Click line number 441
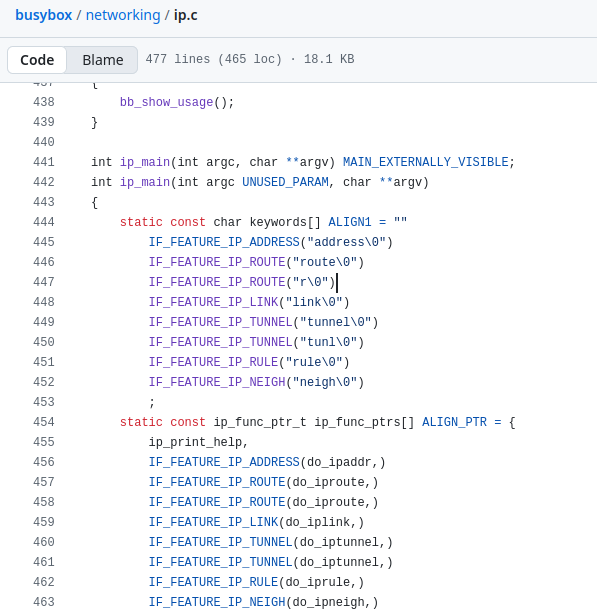597x610 pixels. click(x=44, y=162)
